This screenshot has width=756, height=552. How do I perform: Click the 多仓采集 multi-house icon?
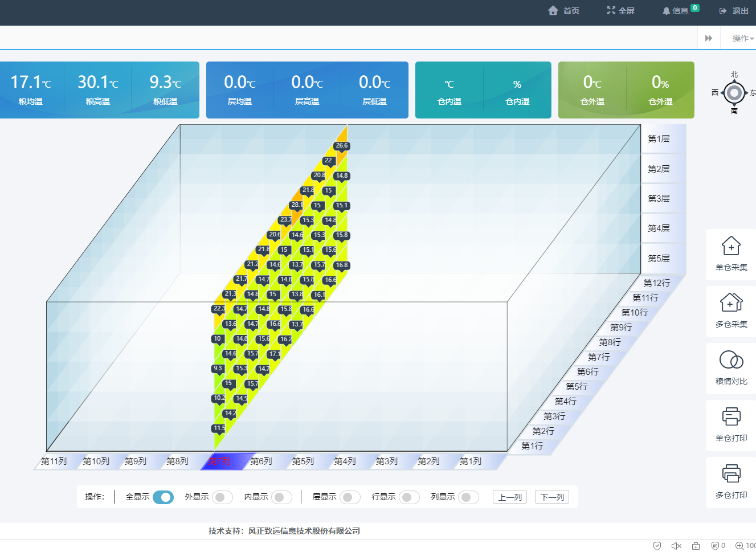(x=731, y=302)
